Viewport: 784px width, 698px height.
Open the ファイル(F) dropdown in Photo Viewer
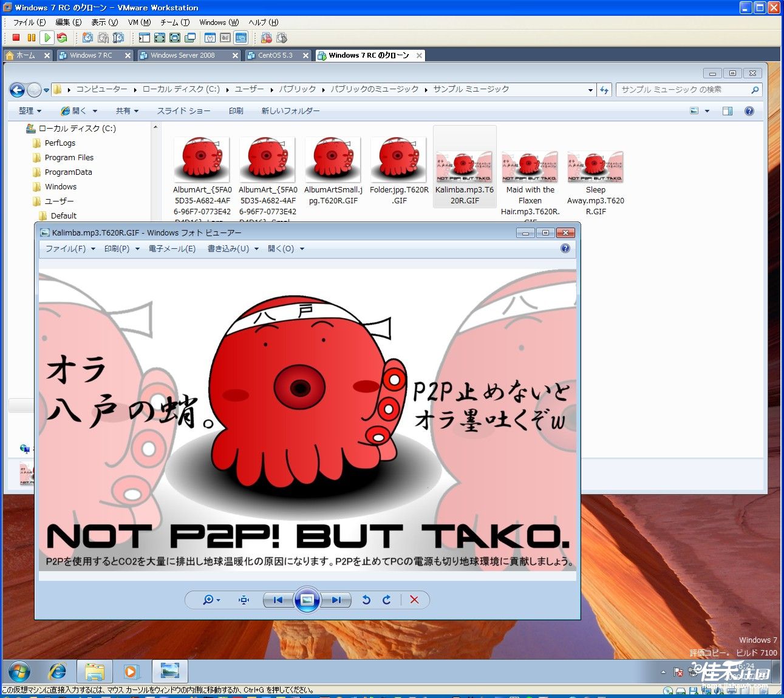click(x=70, y=249)
